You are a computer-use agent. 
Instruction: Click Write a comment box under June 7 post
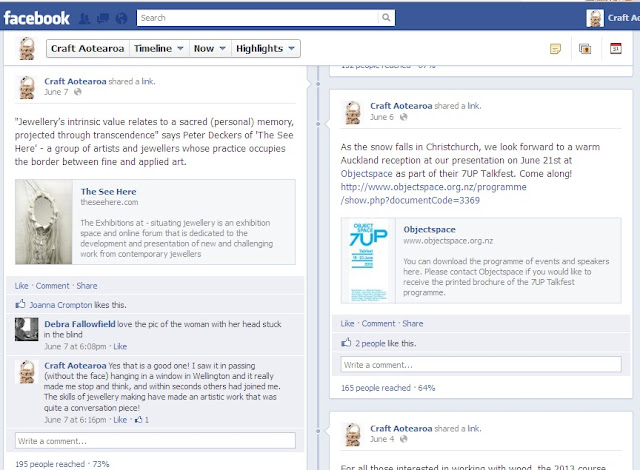(155, 441)
